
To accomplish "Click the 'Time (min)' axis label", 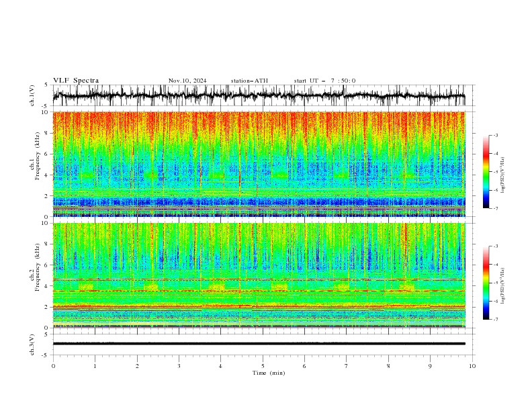I will click(269, 373).
